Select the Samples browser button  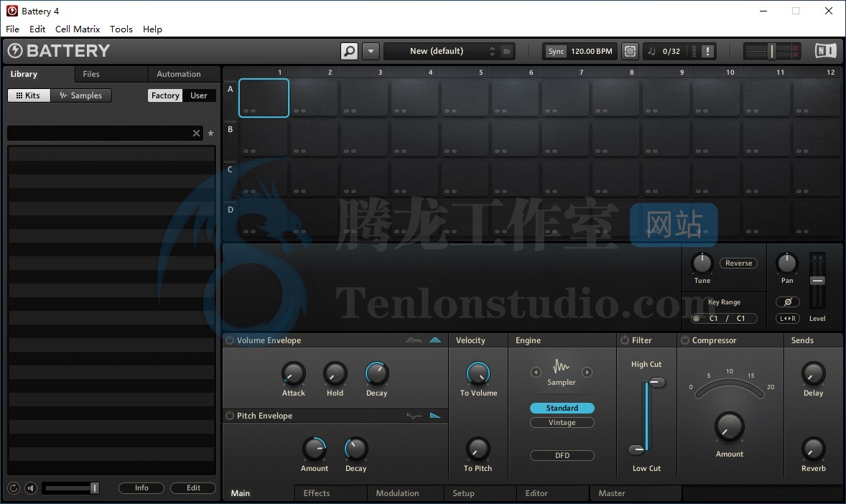(x=81, y=95)
